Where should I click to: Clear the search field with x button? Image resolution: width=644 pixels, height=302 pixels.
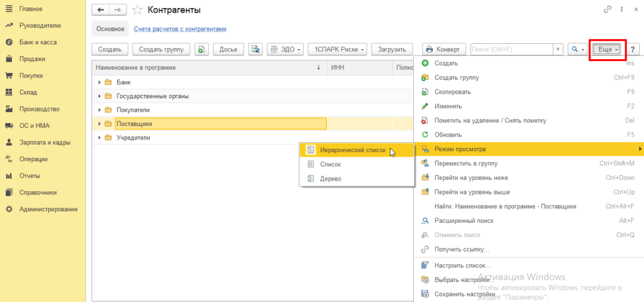(x=558, y=49)
